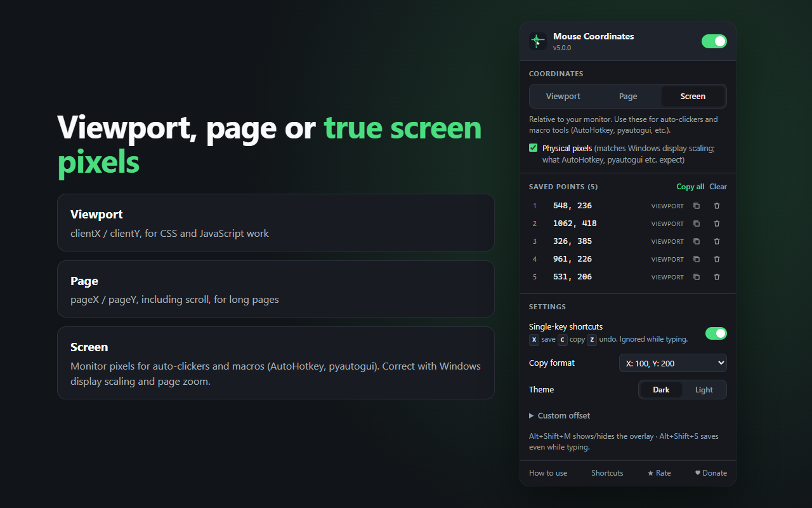Clear all saved points
Image resolution: width=812 pixels, height=508 pixels.
coord(718,187)
